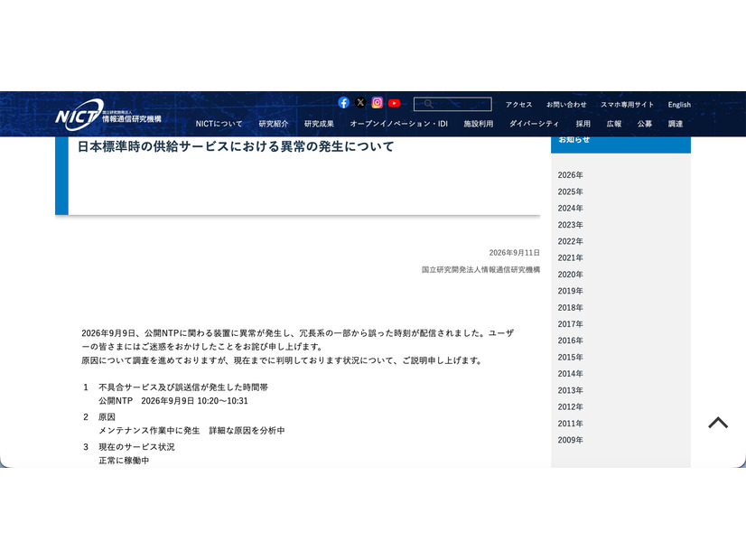Select 2021年 in the news archive

pos(570,258)
